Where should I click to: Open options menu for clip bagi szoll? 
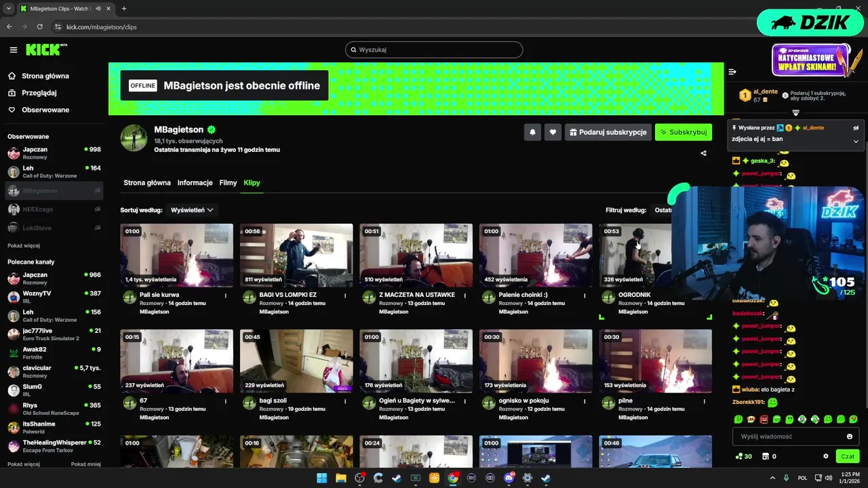point(345,401)
